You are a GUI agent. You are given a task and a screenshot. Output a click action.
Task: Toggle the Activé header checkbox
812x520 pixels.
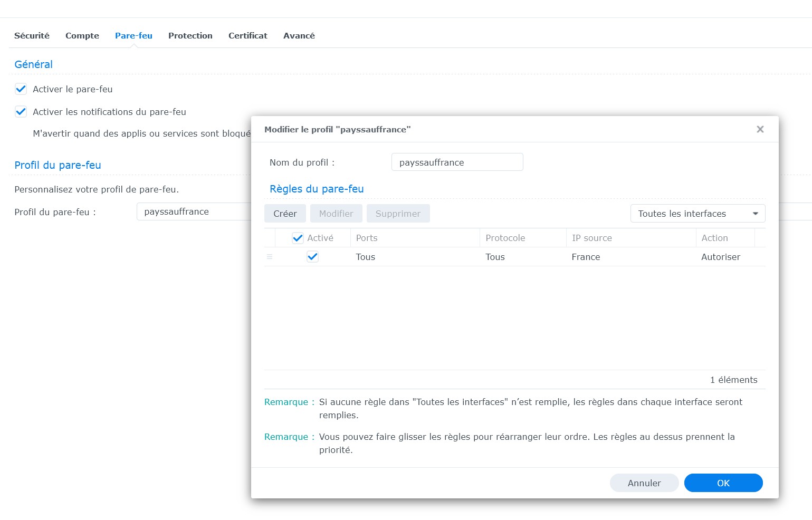(x=298, y=238)
